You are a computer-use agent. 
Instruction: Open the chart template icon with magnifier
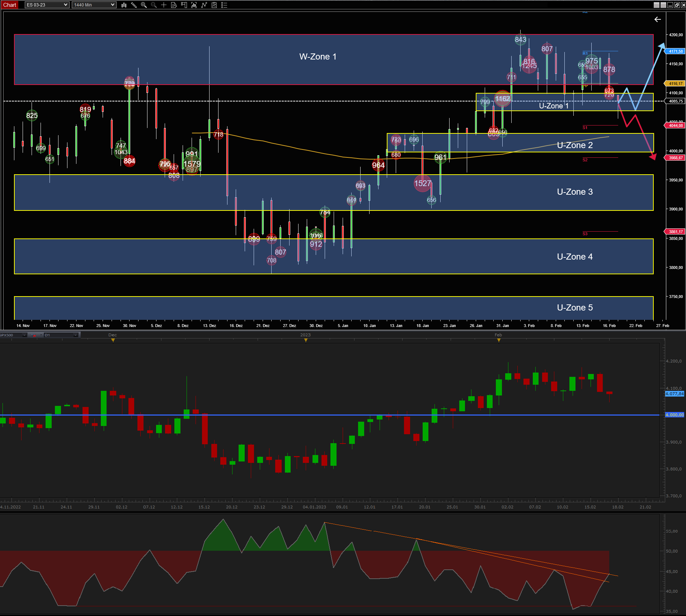tap(174, 5)
